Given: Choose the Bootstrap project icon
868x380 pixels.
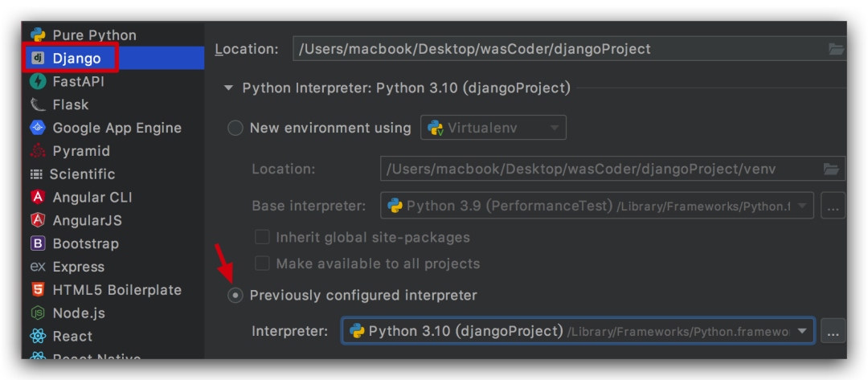Looking at the screenshot, I should click(x=37, y=243).
